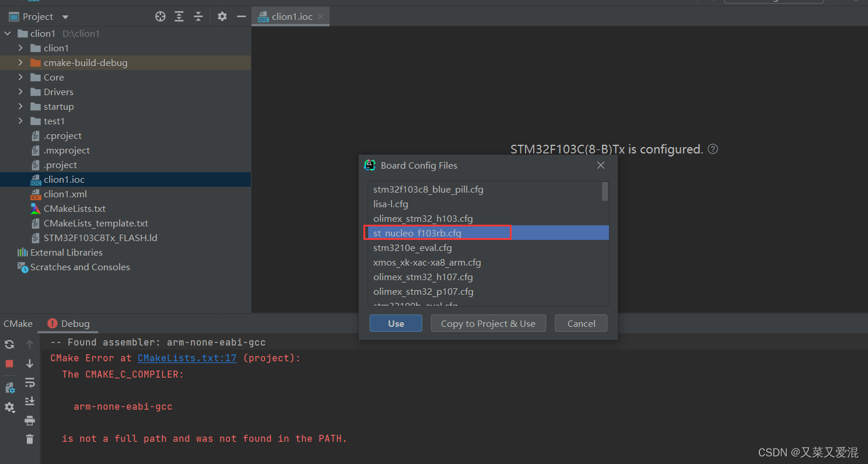The image size is (868, 464).
Task: Click Select Opened File target icon
Action: tap(160, 16)
